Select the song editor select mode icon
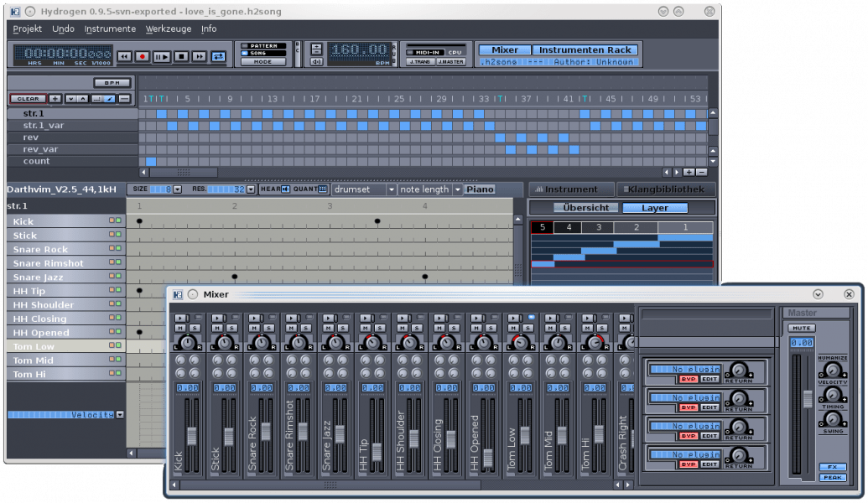The image size is (868, 503). point(97,98)
